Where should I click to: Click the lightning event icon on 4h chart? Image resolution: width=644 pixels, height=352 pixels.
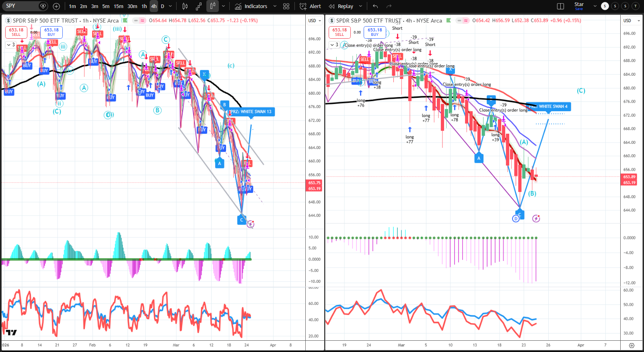coord(536,219)
